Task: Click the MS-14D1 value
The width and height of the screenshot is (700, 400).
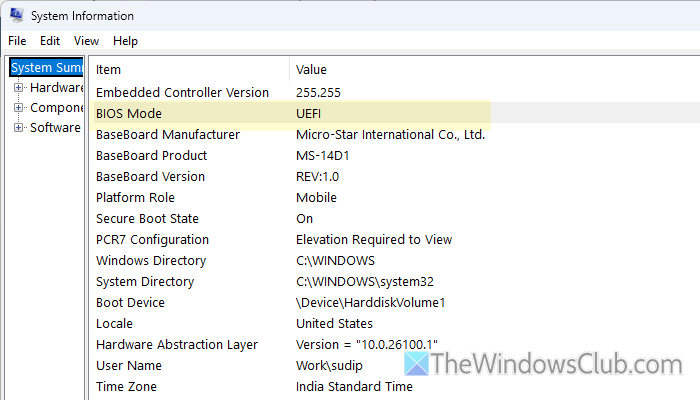Action: pos(322,155)
